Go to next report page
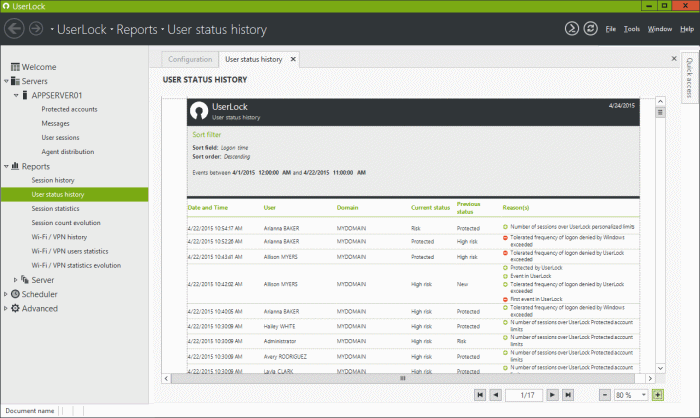The height and width of the screenshot is (418, 700). [x=552, y=395]
